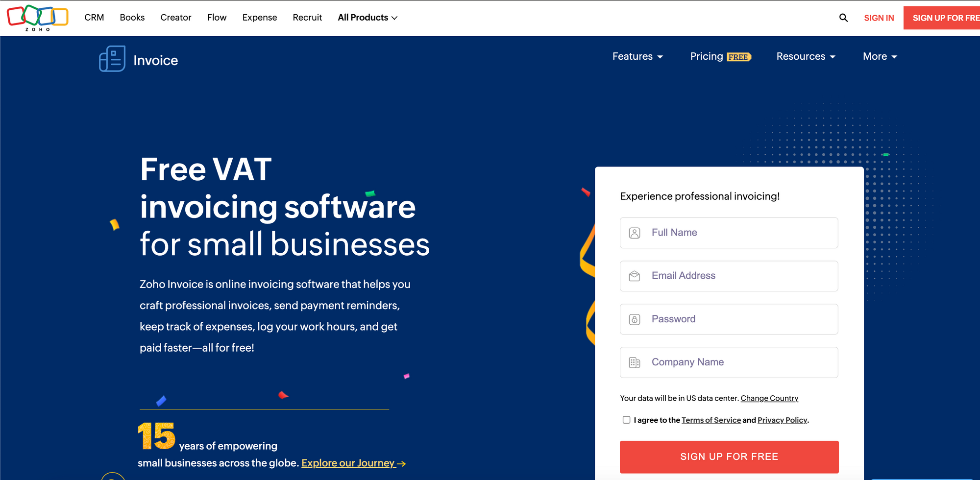Viewport: 980px width, 480px height.
Task: Click the "years of empowering" text
Action: click(x=228, y=446)
